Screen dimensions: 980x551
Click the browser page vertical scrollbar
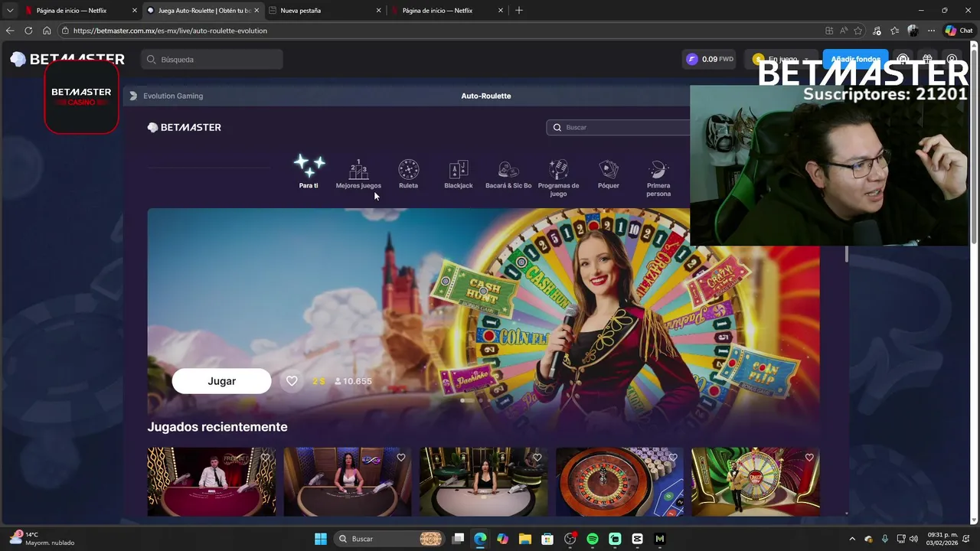[x=975, y=145]
